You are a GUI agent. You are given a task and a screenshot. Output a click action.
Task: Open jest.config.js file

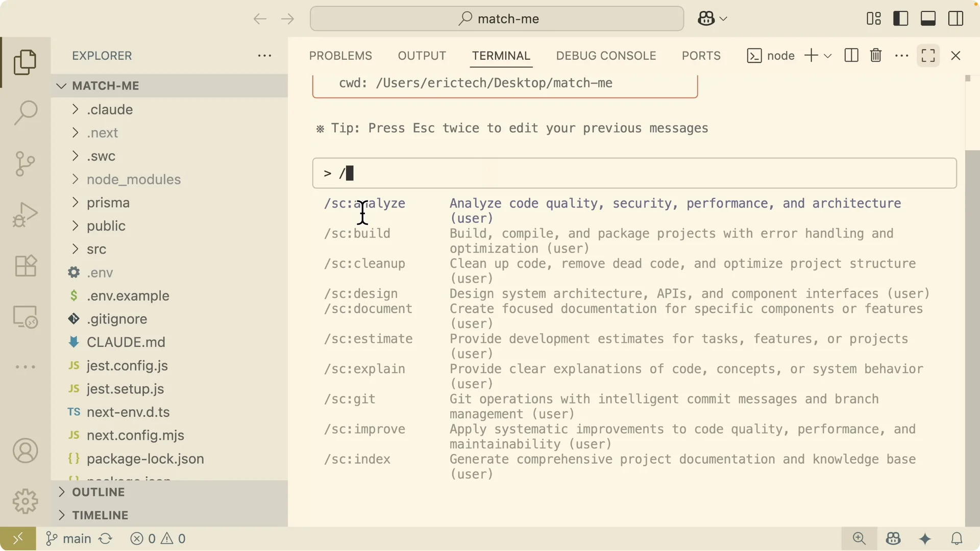tap(169, 366)
